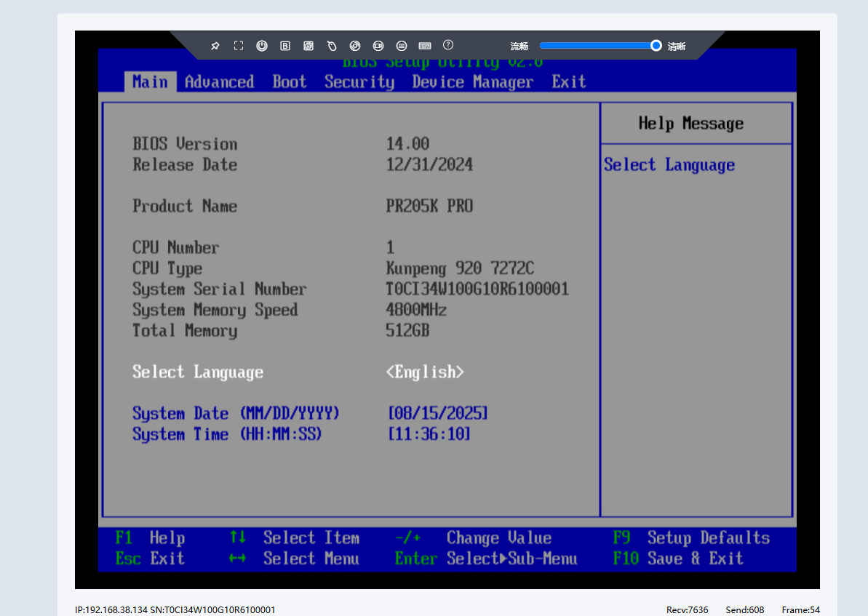
Task: Capture a screenshot using the image icon
Action: point(308,45)
